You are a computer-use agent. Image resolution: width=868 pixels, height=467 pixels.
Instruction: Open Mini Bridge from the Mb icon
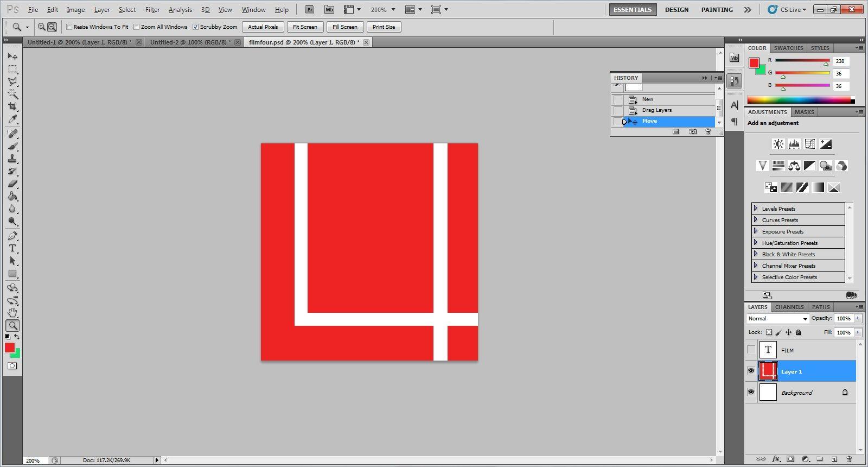point(329,9)
